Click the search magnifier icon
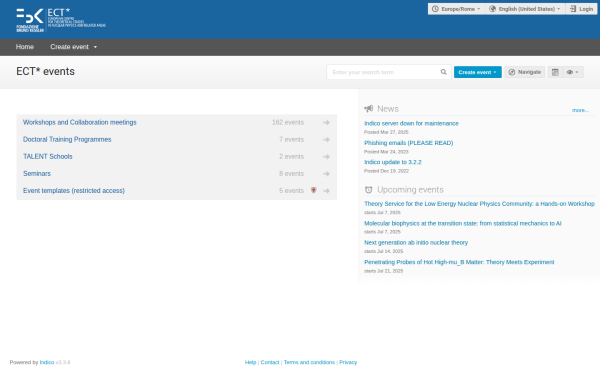 [443, 72]
